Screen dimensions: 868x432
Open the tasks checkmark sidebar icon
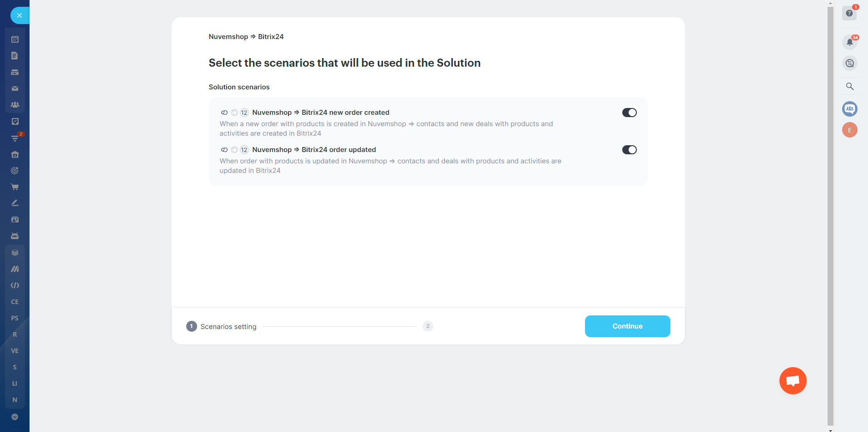[x=15, y=121]
